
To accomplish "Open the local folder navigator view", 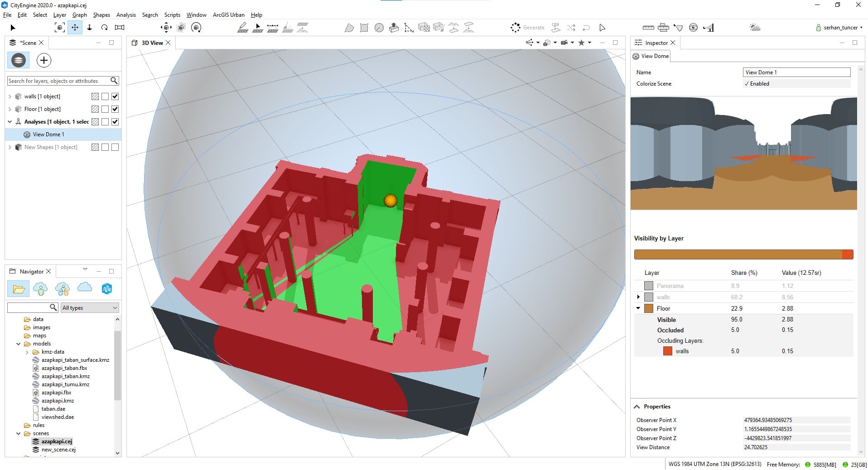I will click(x=19, y=288).
